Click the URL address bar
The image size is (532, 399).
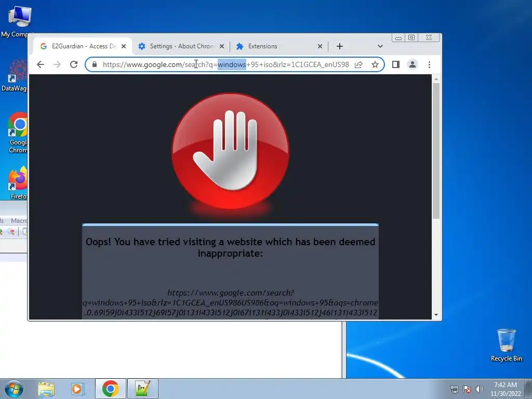point(225,64)
